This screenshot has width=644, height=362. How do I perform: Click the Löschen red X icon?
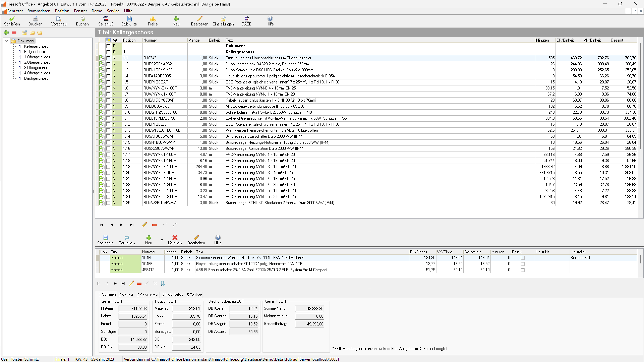coord(175,237)
